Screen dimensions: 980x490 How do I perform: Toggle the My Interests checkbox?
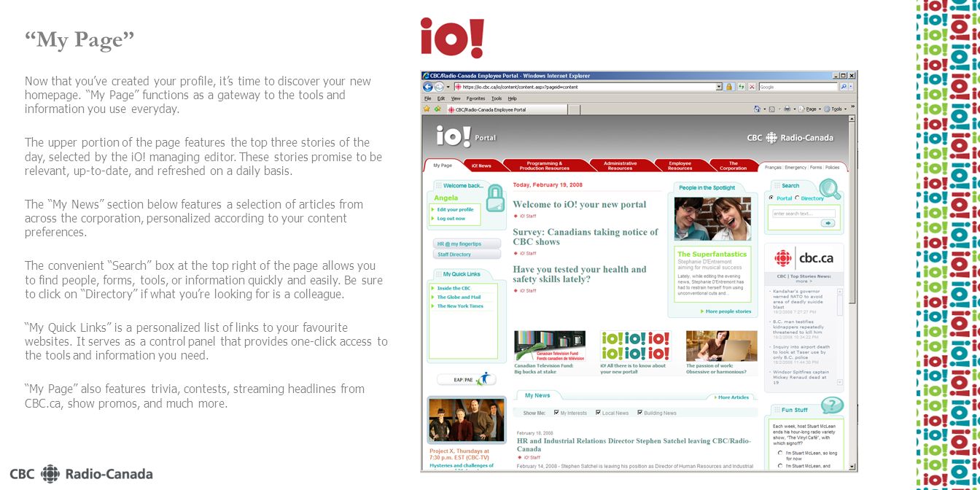[x=556, y=413]
